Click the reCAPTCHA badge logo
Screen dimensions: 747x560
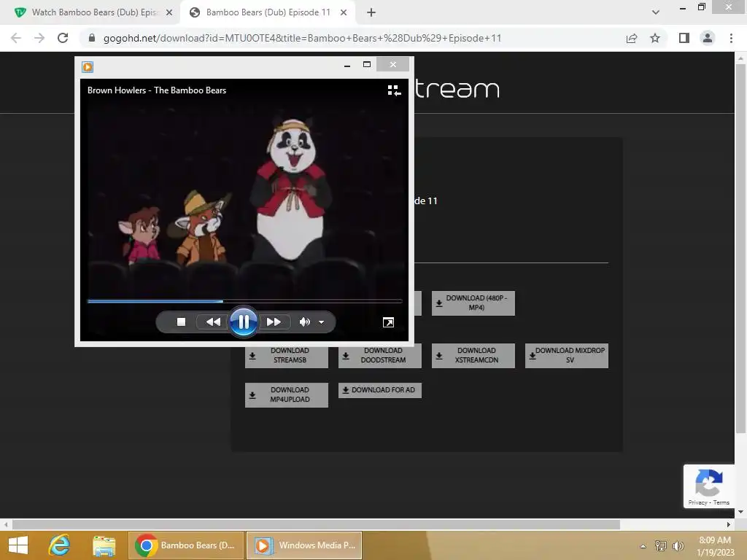click(x=709, y=483)
